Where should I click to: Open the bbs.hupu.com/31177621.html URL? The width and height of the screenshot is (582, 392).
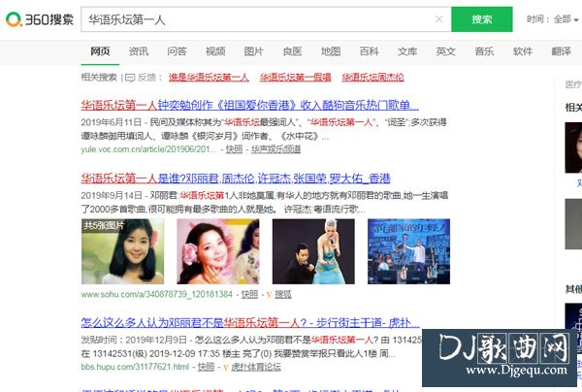pos(135,367)
